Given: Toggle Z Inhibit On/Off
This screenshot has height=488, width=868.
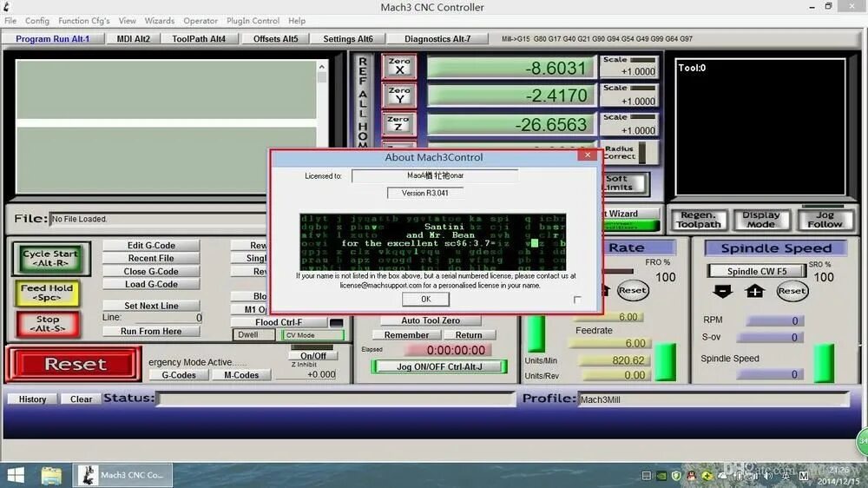Looking at the screenshot, I should pos(312,356).
